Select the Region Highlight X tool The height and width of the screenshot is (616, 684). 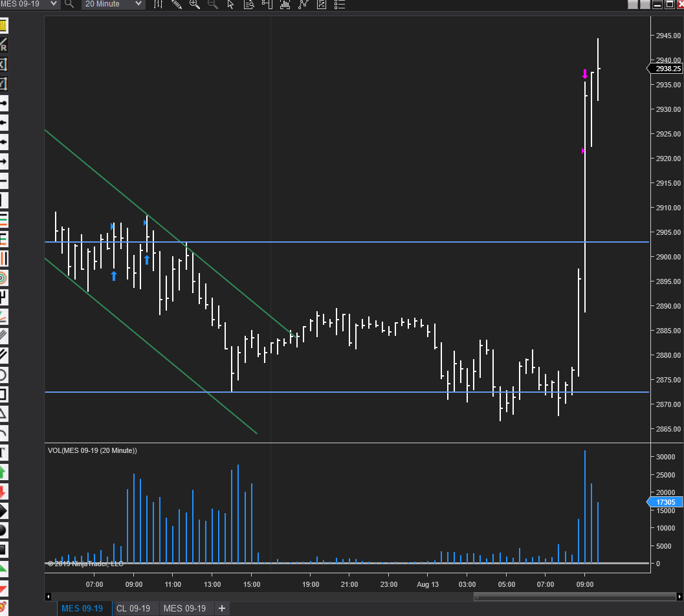(3, 65)
